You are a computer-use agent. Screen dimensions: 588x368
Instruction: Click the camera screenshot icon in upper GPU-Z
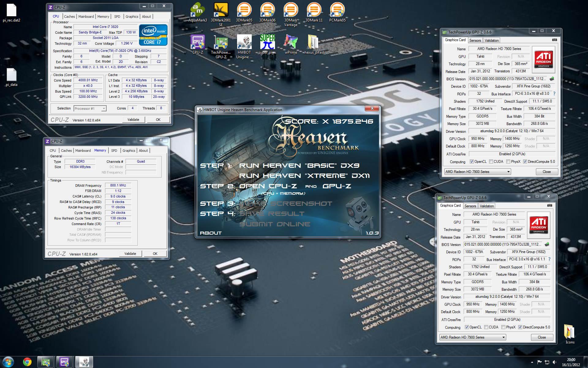554,40
